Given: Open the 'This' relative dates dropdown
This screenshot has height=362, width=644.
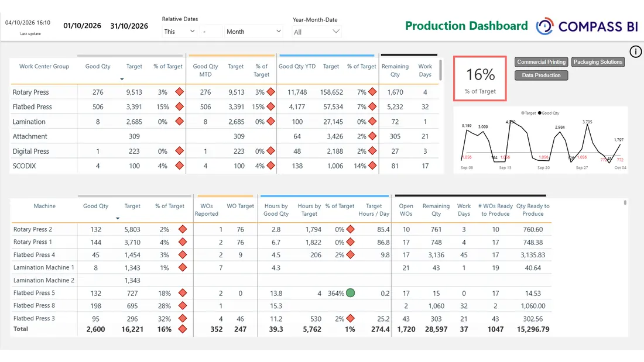Looking at the screenshot, I should pos(179,32).
